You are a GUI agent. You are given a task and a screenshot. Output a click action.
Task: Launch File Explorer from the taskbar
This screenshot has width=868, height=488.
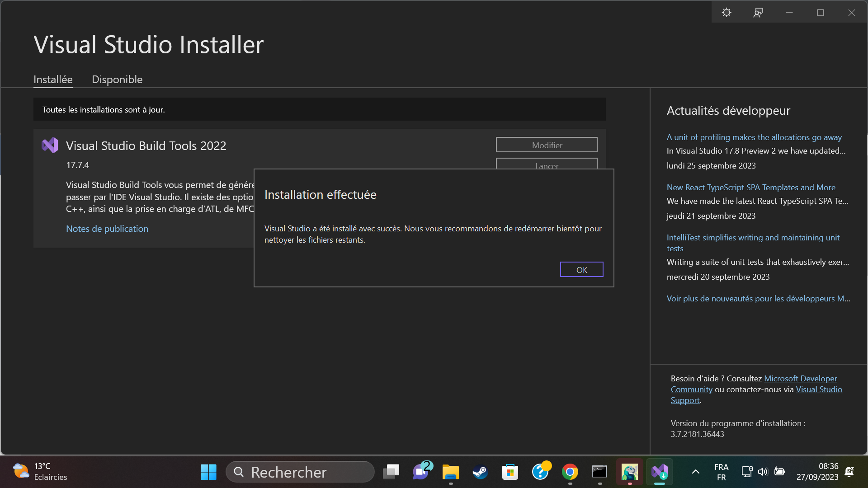click(x=451, y=472)
